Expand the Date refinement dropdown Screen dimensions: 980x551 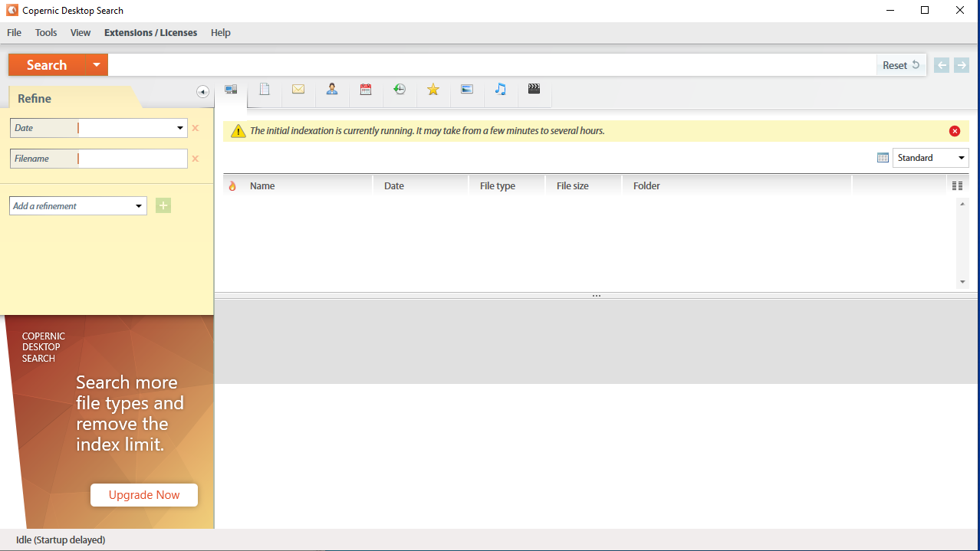[x=180, y=128]
